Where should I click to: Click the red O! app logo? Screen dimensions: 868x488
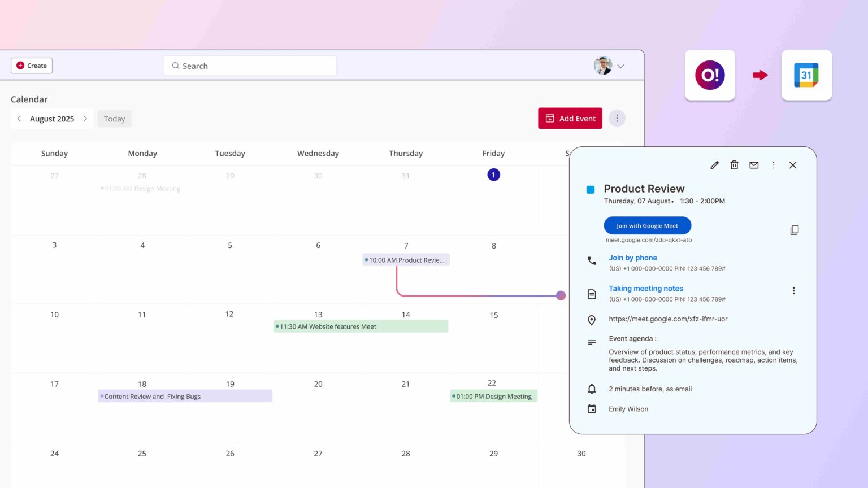click(710, 75)
